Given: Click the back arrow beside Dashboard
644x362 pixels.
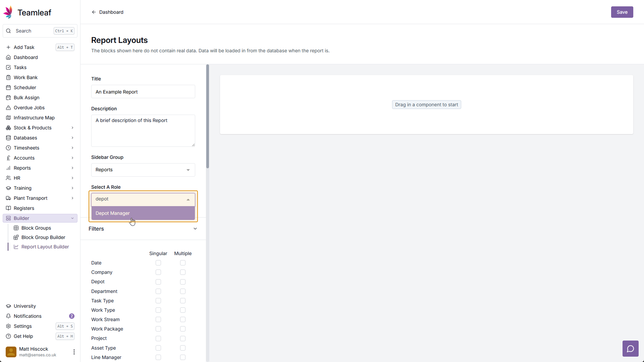Looking at the screenshot, I should pyautogui.click(x=94, y=12).
